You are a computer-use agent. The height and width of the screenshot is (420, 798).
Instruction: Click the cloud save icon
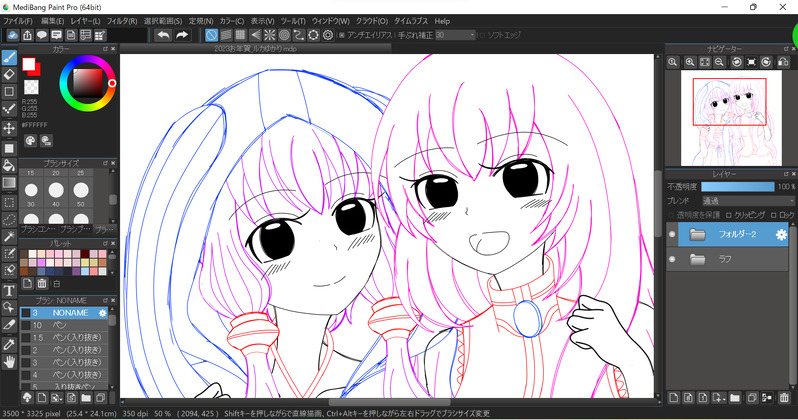pos(13,35)
